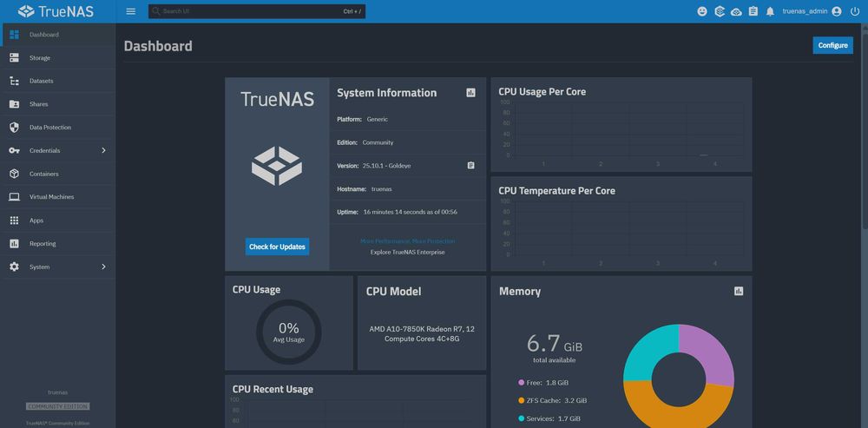Open Virtual Machines page
The height and width of the screenshot is (428, 868).
click(x=58, y=197)
